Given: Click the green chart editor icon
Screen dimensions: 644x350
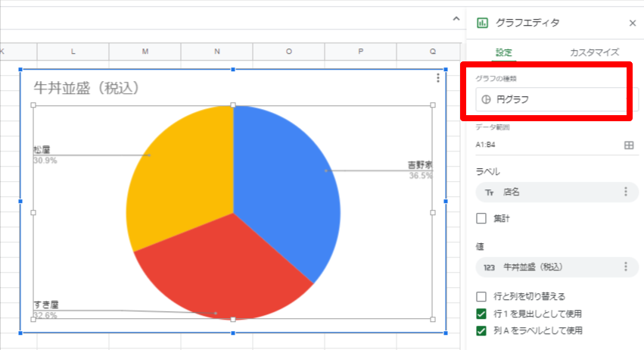Looking at the screenshot, I should (482, 23).
